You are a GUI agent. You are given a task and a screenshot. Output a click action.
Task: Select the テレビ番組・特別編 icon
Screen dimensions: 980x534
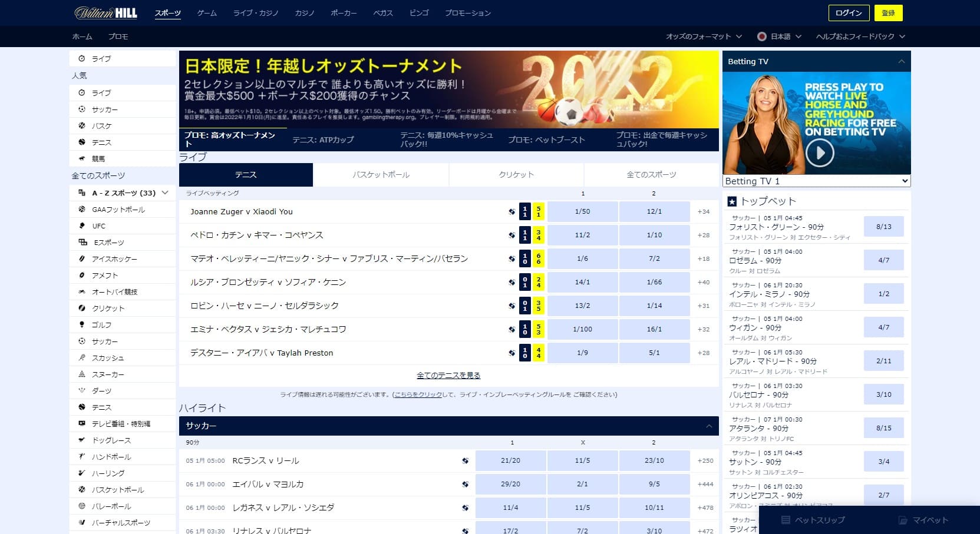tap(81, 423)
